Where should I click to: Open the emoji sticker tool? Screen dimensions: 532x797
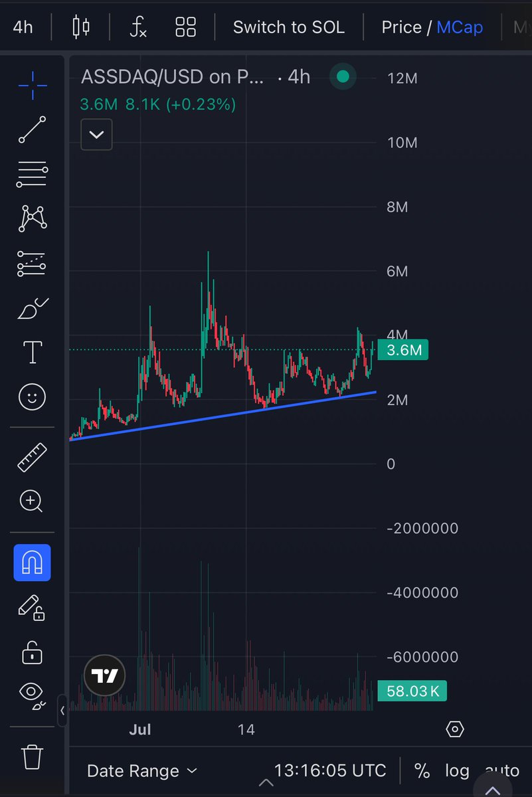31,397
